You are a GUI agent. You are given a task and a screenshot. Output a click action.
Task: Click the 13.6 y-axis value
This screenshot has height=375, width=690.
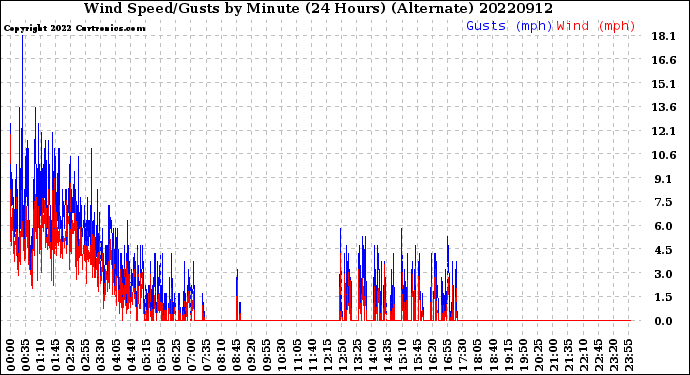(663, 107)
